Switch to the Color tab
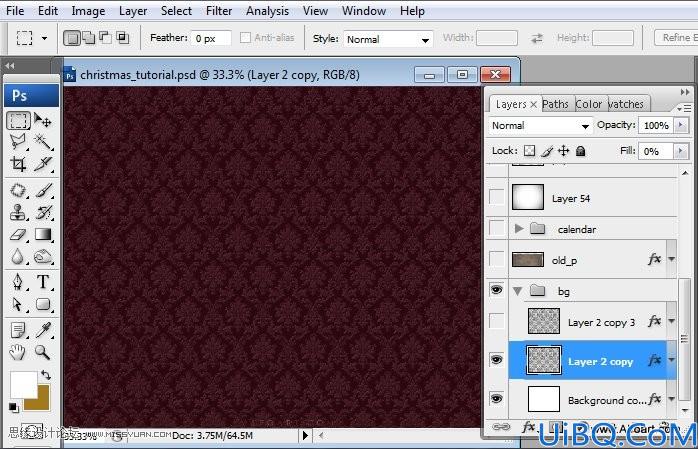 [x=588, y=104]
